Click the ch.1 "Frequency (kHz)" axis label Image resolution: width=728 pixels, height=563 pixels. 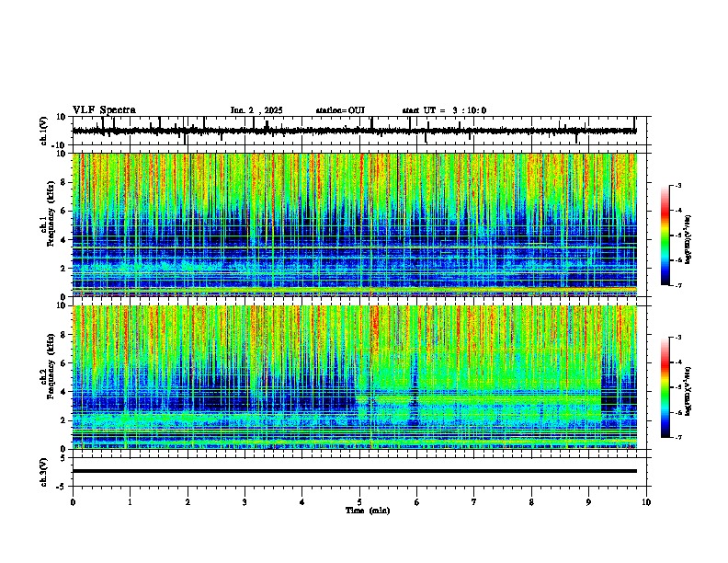pos(51,213)
